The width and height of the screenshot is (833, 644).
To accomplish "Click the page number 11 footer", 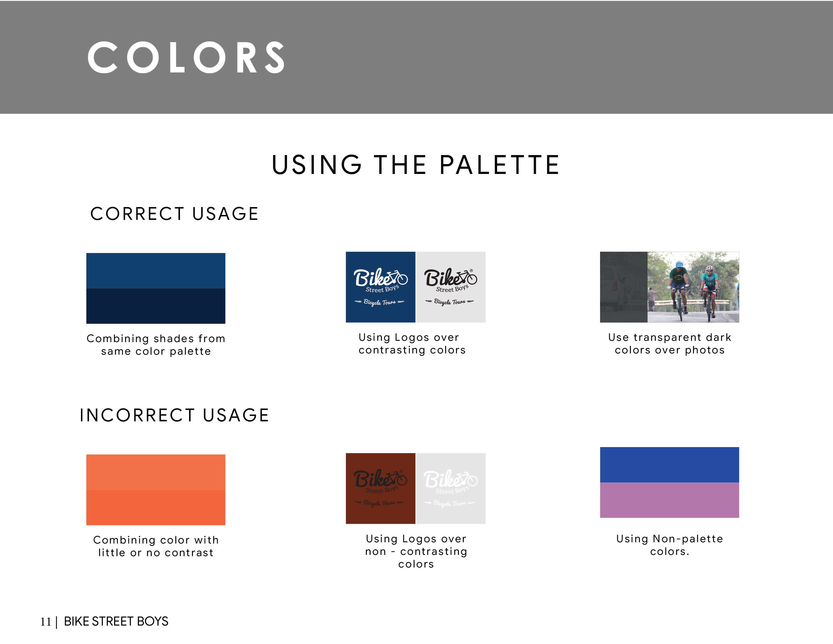I will point(46,622).
